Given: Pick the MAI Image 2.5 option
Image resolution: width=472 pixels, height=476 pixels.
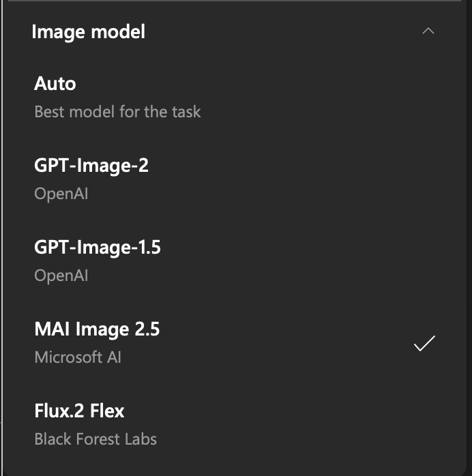Looking at the screenshot, I should (235, 342).
